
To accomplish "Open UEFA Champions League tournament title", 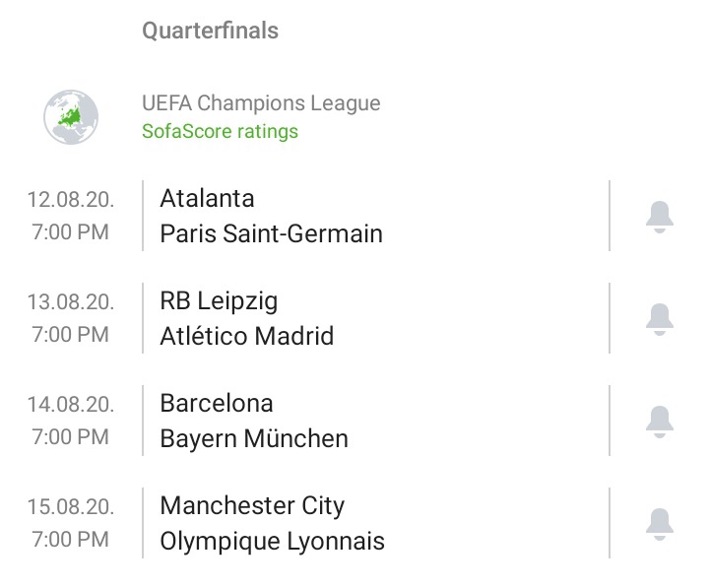I will (x=261, y=103).
